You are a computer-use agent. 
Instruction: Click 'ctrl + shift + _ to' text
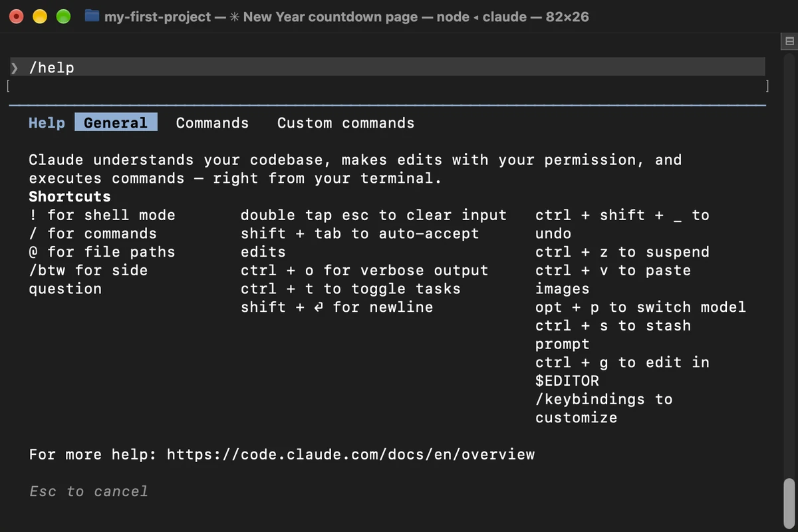click(x=622, y=215)
